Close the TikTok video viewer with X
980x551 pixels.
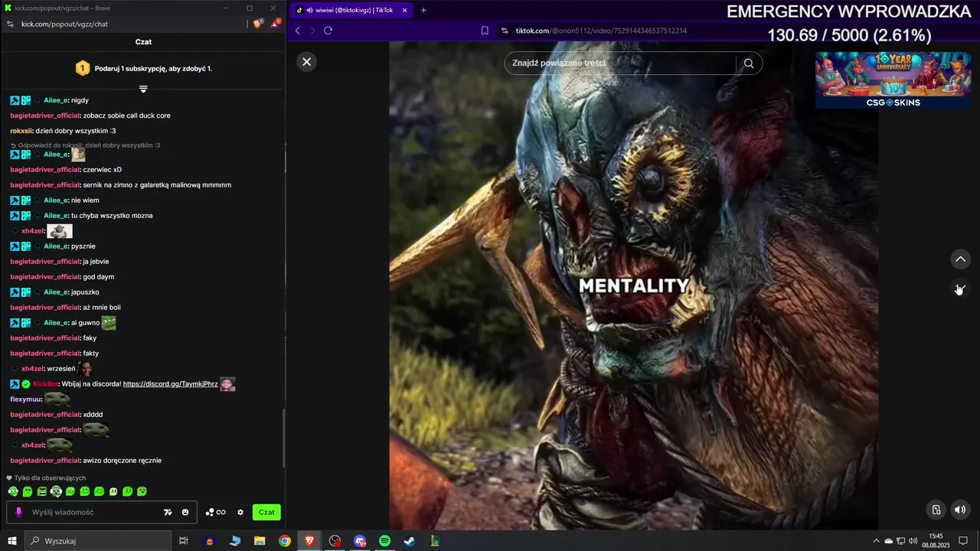pos(306,62)
